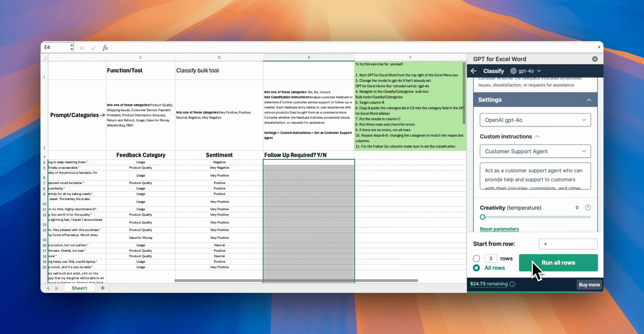Image resolution: width=644 pixels, height=334 pixels.
Task: Select column F header
Action: coord(410,58)
